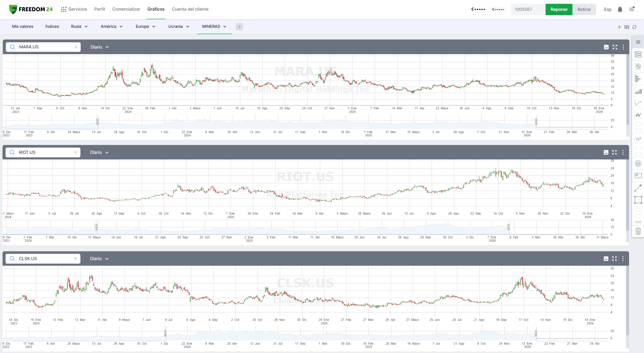The width and height of the screenshot is (644, 353).
Task: Expand Diario dropdown on CLSK.US chart
Action: coord(99,259)
